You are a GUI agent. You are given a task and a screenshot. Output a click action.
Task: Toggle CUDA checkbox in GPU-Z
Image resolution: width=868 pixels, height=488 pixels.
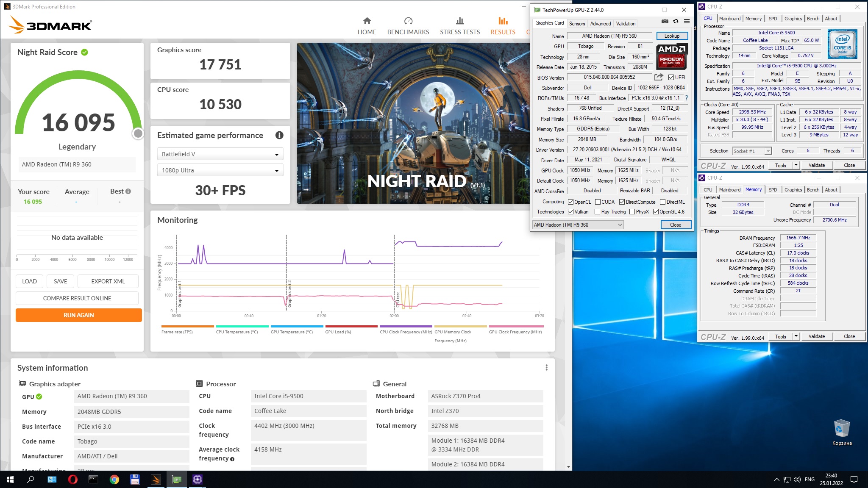pyautogui.click(x=598, y=202)
